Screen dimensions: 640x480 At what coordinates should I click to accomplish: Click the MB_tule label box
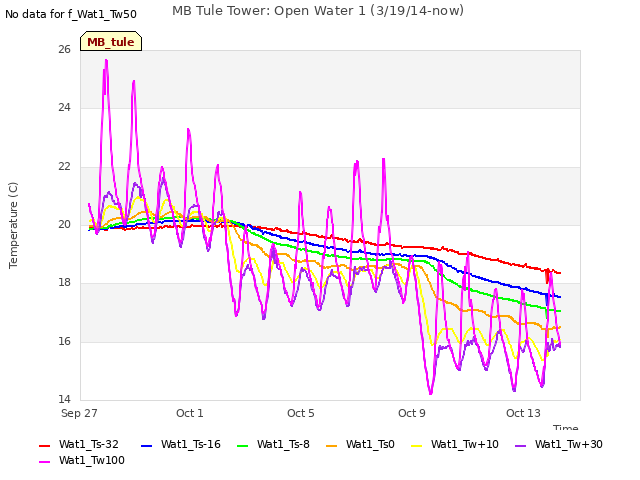[111, 41]
